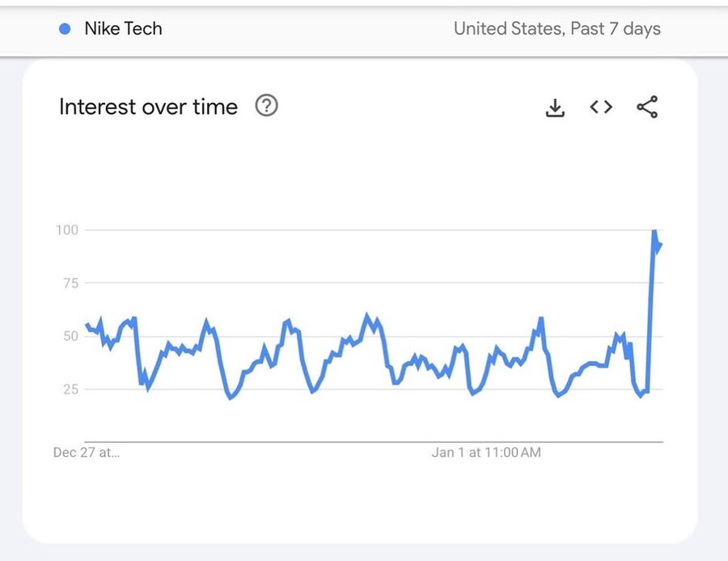Click the 75 gridline in mid-chart

pyautogui.click(x=364, y=283)
